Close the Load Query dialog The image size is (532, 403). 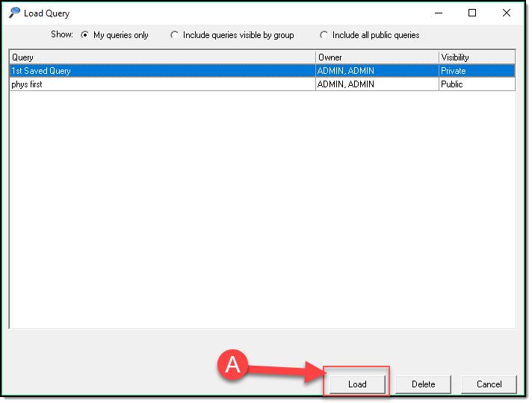click(507, 13)
